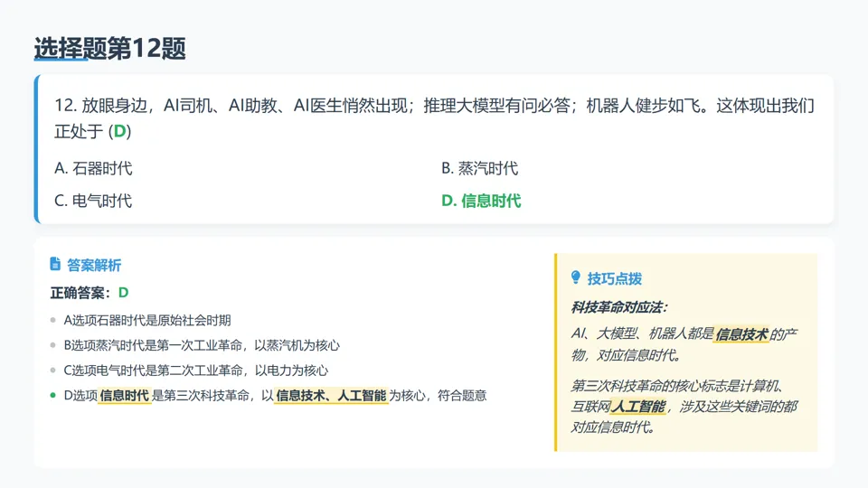Click the green answer (D) in the question
Image resolution: width=868 pixels, height=488 pixels.
(119, 131)
